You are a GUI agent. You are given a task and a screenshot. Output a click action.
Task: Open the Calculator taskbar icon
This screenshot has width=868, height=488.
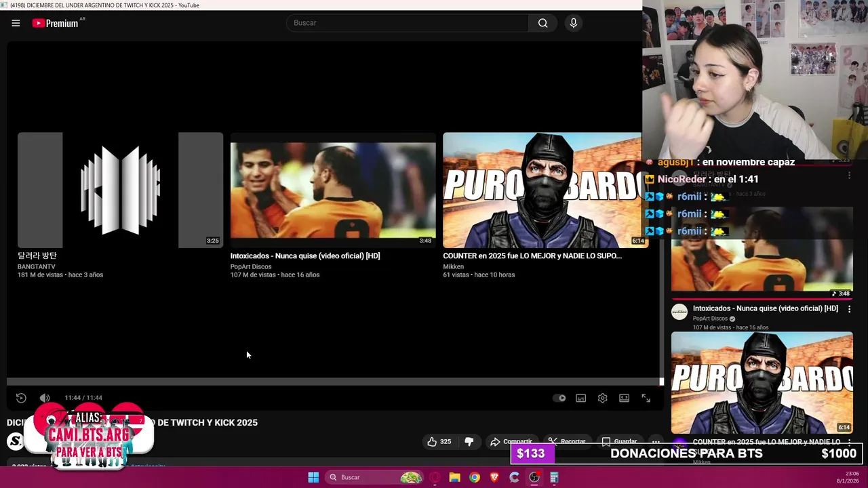[x=554, y=477]
